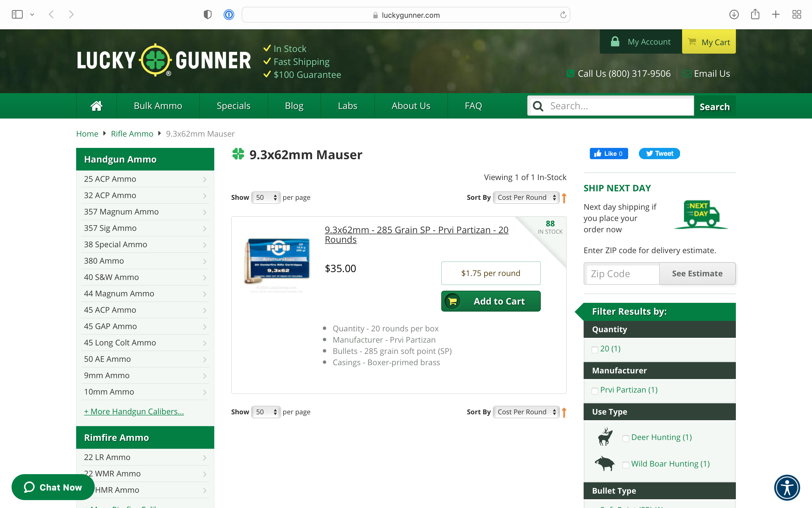
Task: Reload the luckygunner.com page
Action: click(563, 15)
